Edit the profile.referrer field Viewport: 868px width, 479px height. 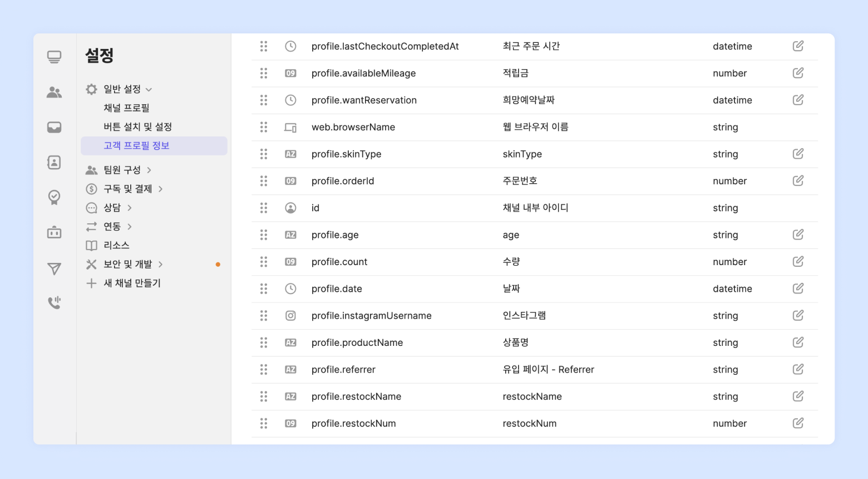[798, 369]
